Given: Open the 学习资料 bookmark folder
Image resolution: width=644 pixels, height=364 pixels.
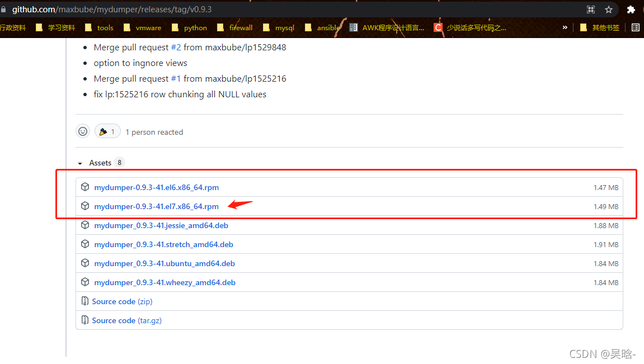Looking at the screenshot, I should 55,27.
